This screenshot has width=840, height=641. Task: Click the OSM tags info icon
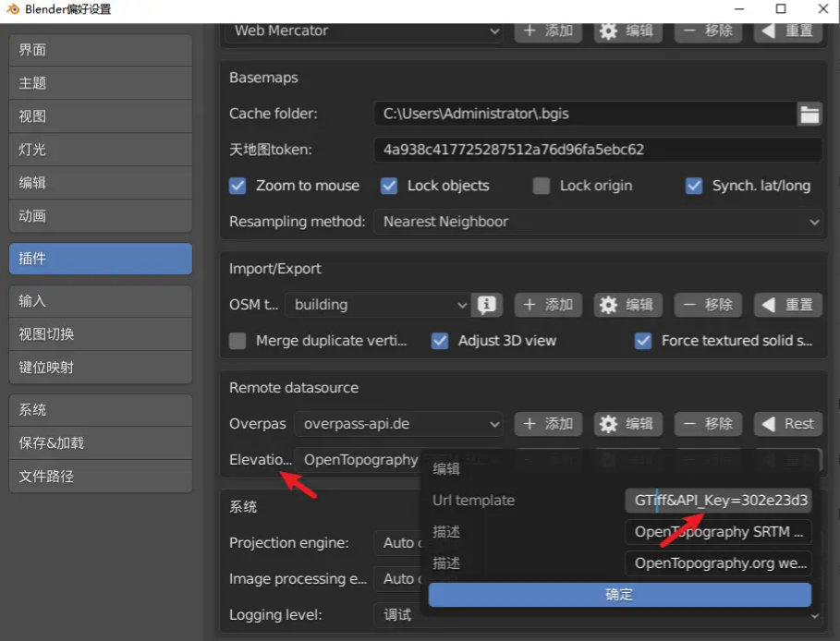[x=486, y=305]
